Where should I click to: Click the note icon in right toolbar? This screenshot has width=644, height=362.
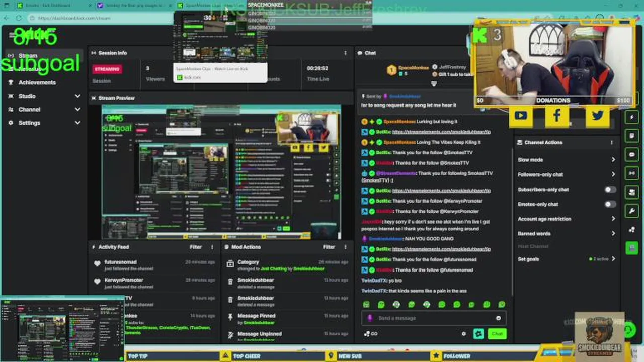tap(632, 136)
